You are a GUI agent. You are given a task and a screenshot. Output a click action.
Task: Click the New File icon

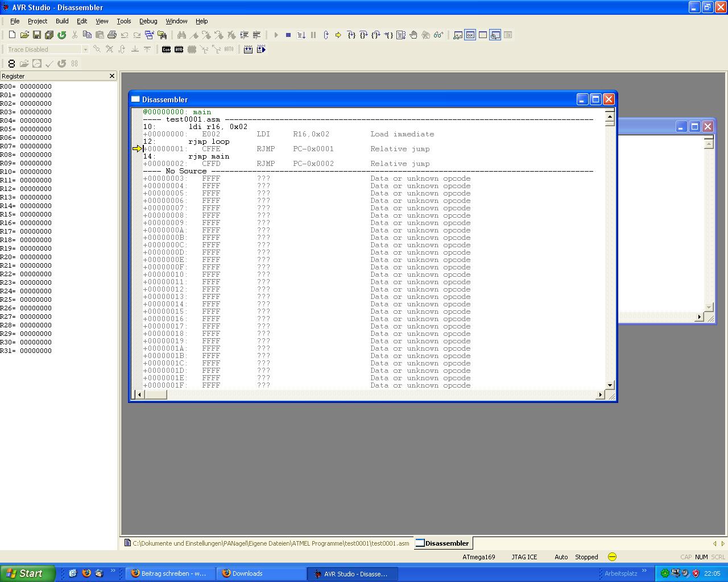click(12, 35)
